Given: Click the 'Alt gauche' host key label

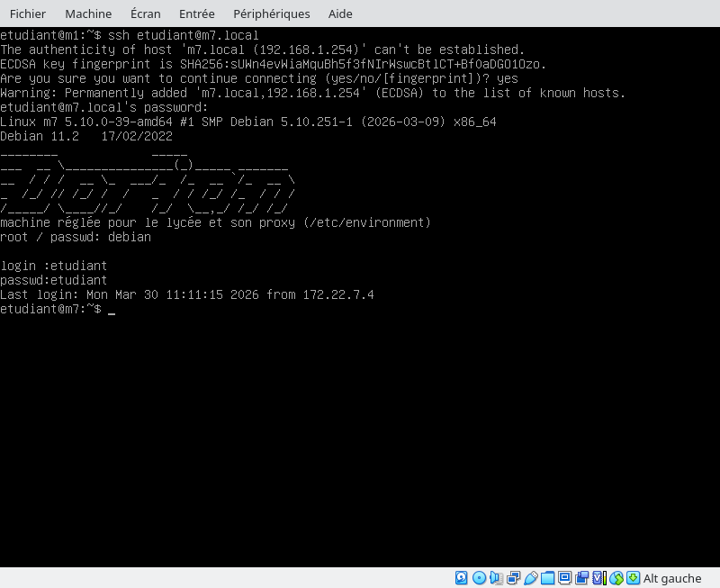Looking at the screenshot, I should coord(672,578).
